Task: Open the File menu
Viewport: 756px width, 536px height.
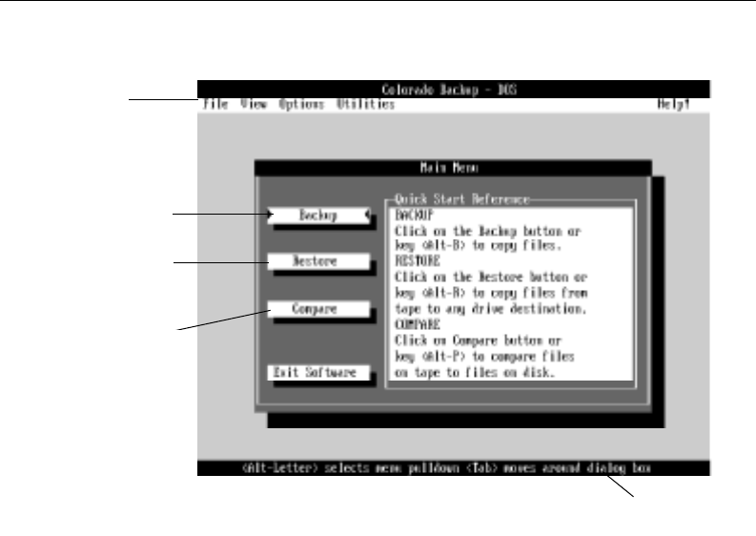Action: pyautogui.click(x=215, y=104)
